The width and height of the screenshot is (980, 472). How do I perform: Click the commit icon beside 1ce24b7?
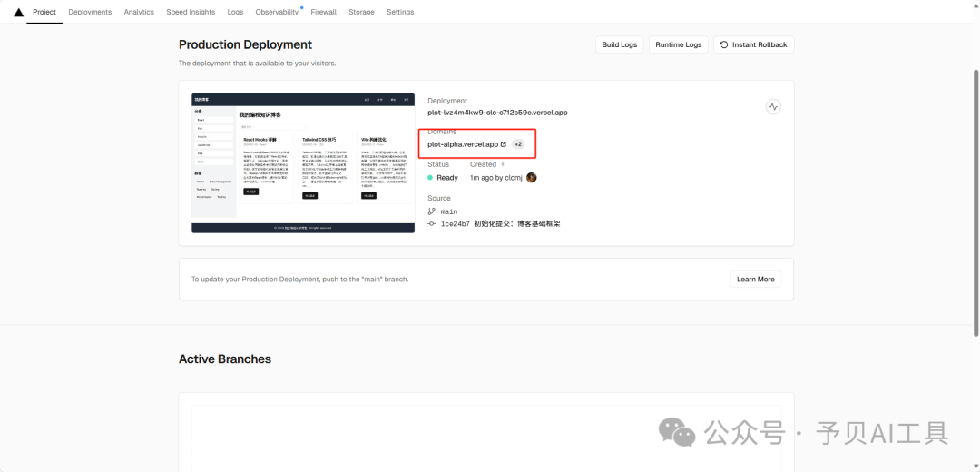click(431, 224)
